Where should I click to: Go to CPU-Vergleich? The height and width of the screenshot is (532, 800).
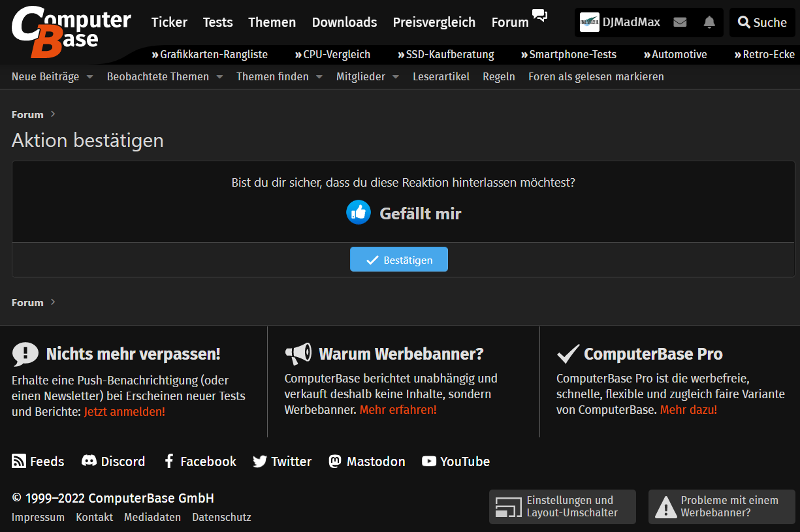pos(332,54)
